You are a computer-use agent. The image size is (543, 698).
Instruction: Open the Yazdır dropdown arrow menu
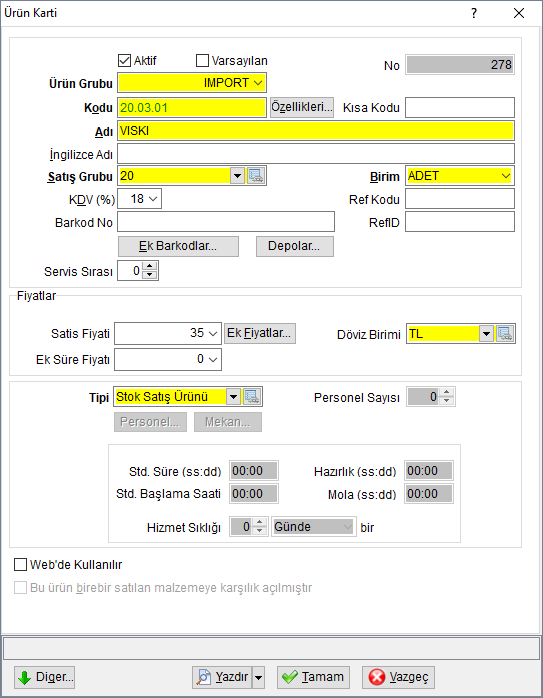(x=258, y=677)
